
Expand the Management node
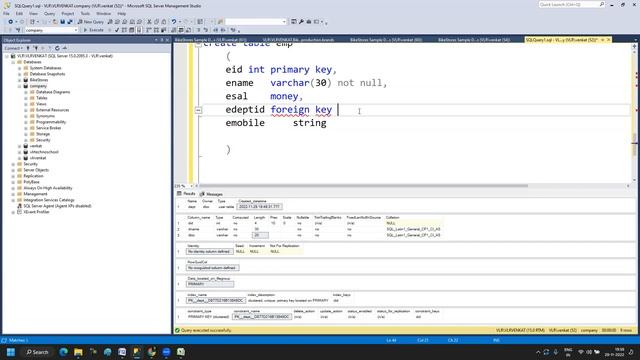click(13, 194)
